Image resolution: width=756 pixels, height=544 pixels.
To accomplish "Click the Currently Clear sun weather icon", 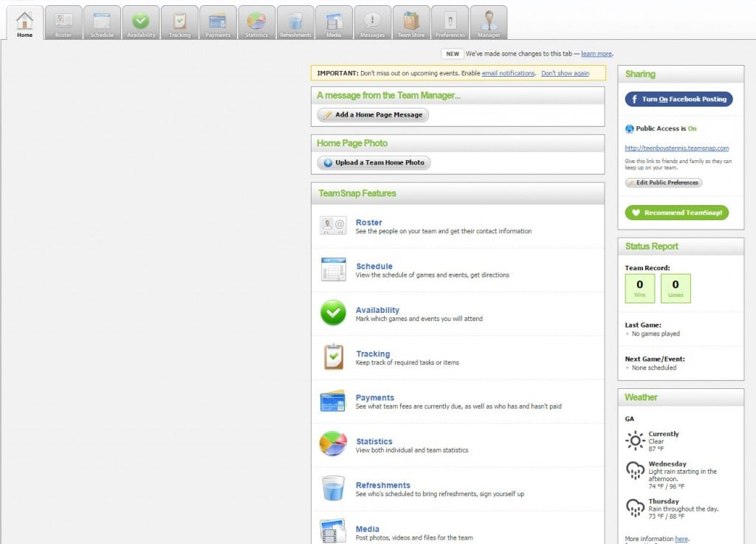I will pos(635,441).
